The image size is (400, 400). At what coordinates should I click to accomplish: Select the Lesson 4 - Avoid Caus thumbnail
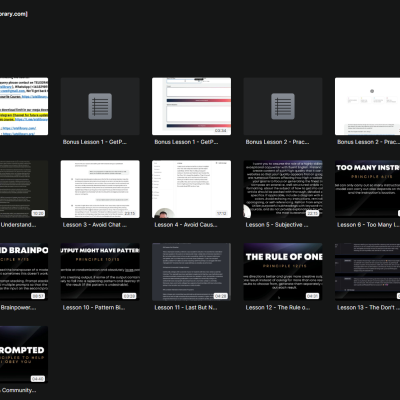pyautogui.click(x=191, y=189)
